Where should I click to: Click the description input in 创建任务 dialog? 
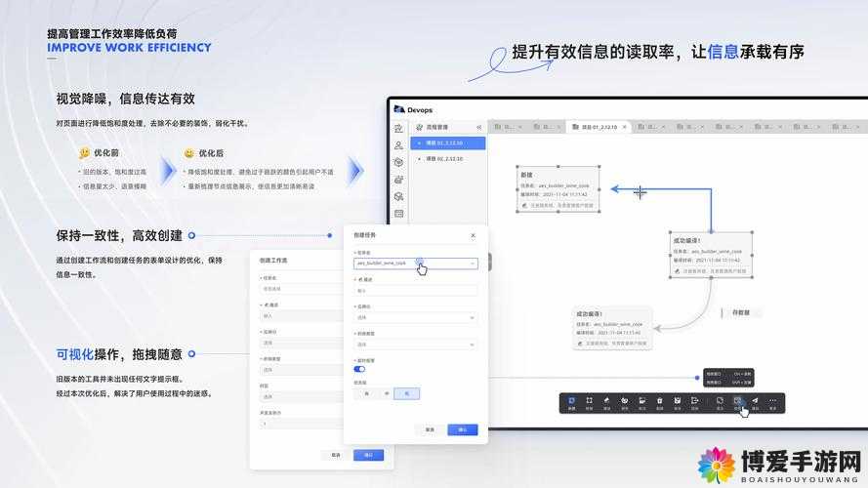(x=415, y=291)
